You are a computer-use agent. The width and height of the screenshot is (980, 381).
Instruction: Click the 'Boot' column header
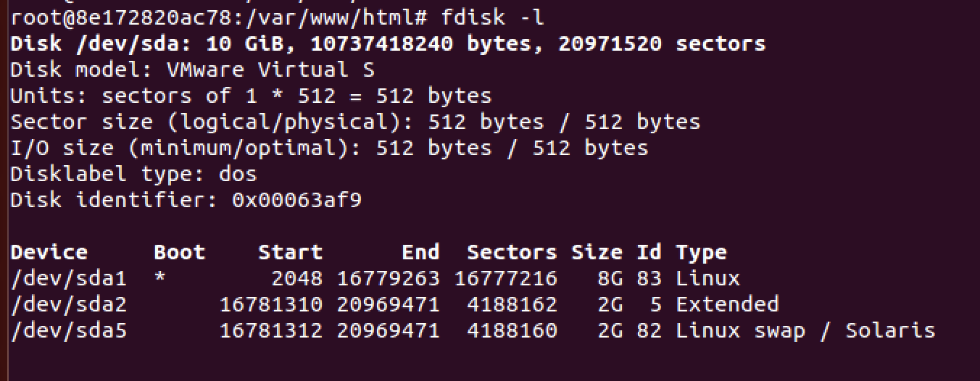pyautogui.click(x=180, y=253)
